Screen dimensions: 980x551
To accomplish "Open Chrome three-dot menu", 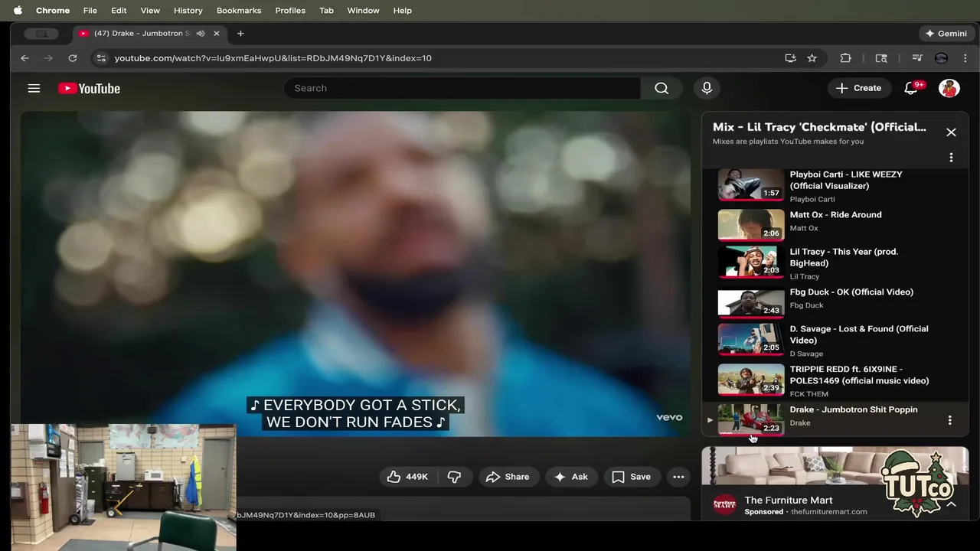I will coord(965,58).
